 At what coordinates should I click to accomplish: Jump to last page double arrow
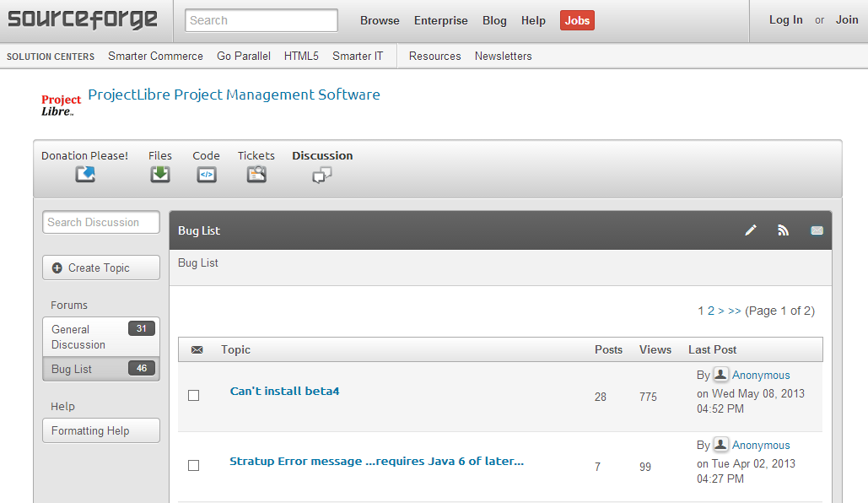coord(735,311)
